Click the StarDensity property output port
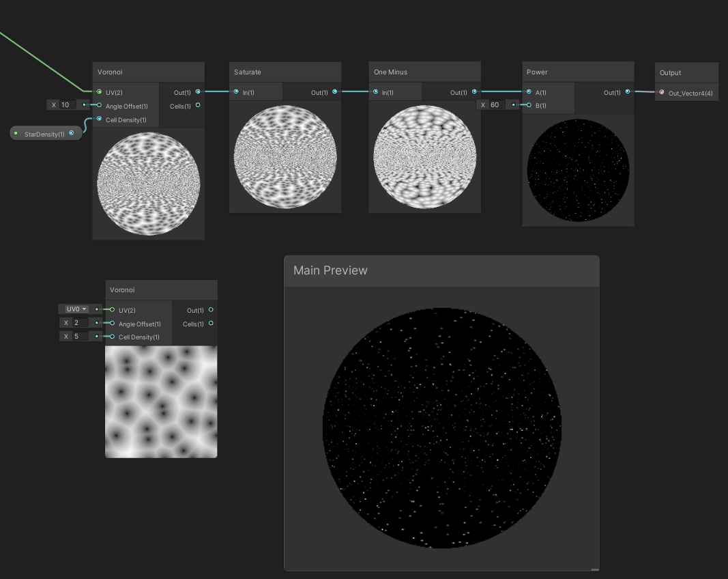This screenshot has width=728, height=579. (72, 133)
